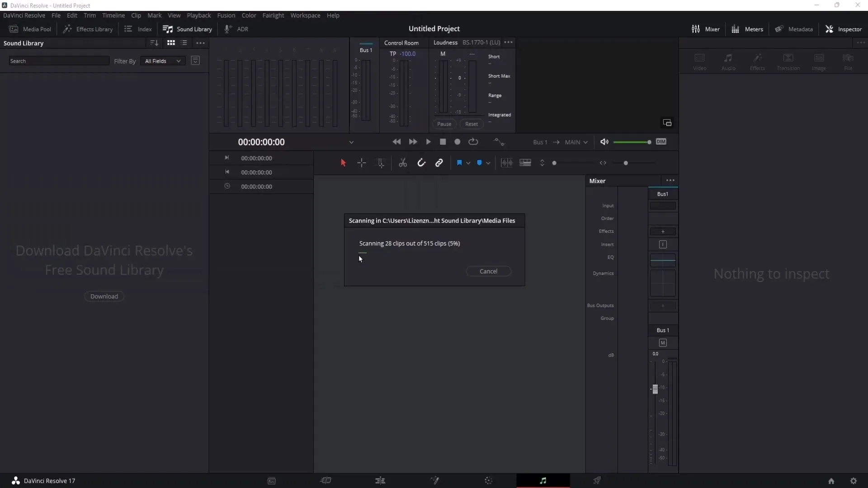The image size is (868, 488).
Task: Toggle M loudness measurement mode
Action: (x=442, y=54)
